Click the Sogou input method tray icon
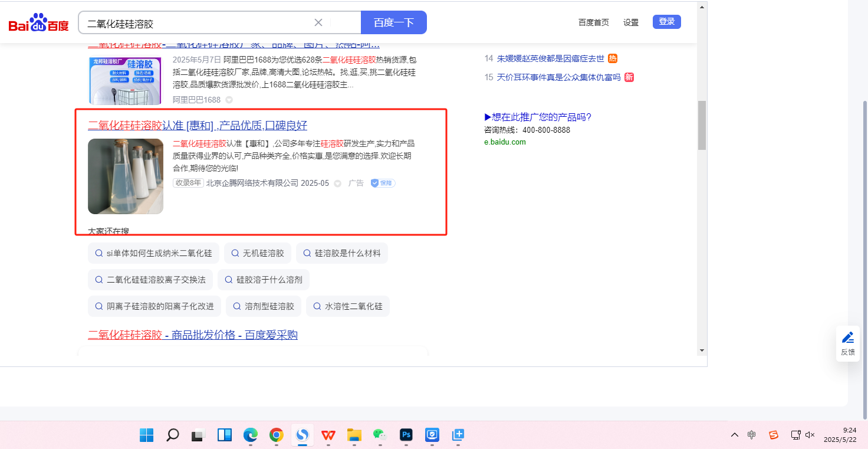The height and width of the screenshot is (449, 868). point(773,435)
